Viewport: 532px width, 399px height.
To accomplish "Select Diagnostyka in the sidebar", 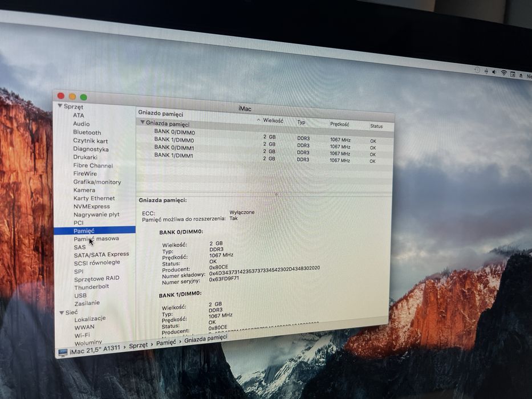I will (x=91, y=149).
